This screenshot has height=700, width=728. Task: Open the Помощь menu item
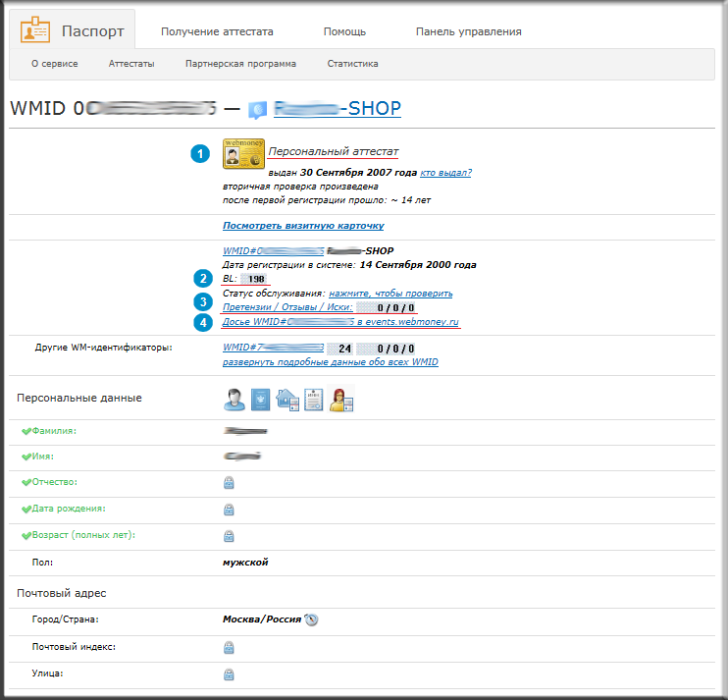tap(344, 31)
